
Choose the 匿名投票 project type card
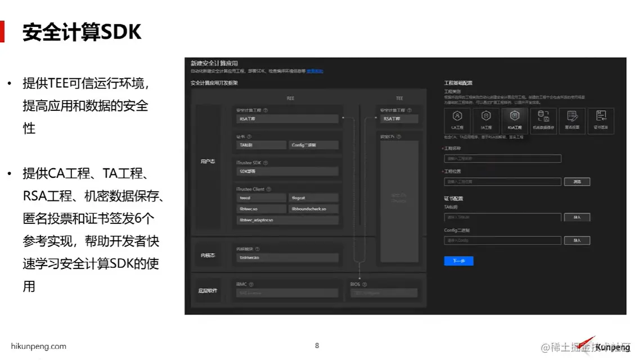coord(572,120)
